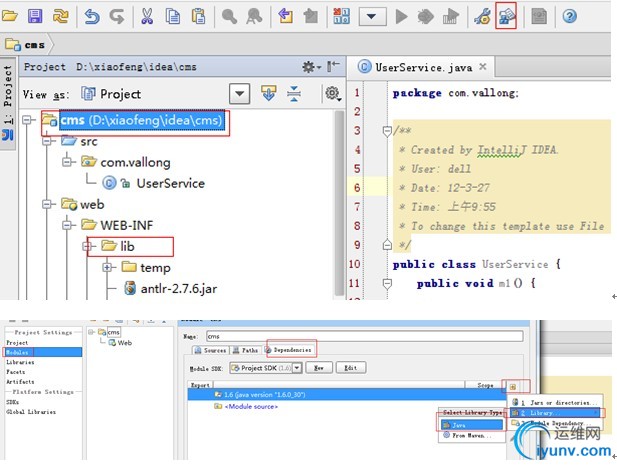This screenshot has height=467, width=617.
Task: Open Project Structure toolbar icon
Action: point(507,17)
